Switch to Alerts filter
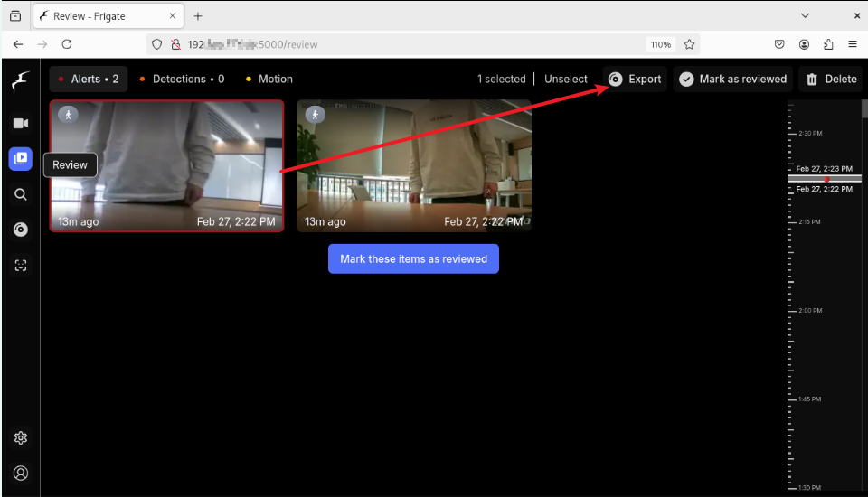 point(89,80)
